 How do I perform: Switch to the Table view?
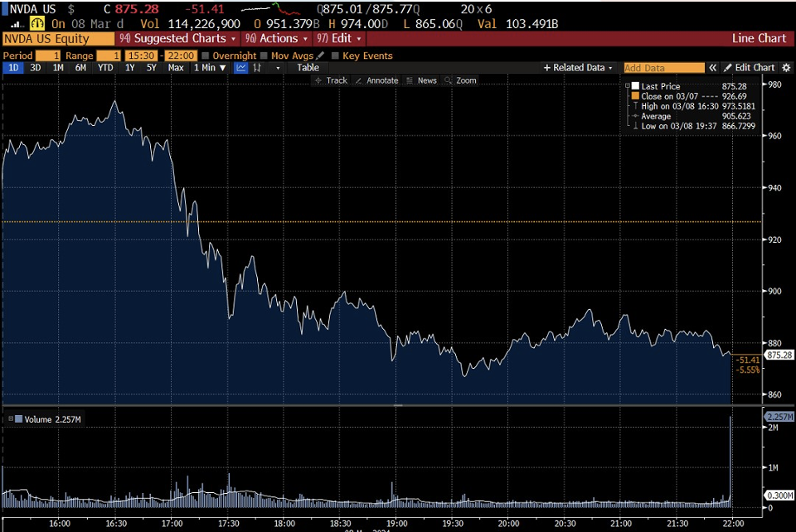(x=308, y=67)
